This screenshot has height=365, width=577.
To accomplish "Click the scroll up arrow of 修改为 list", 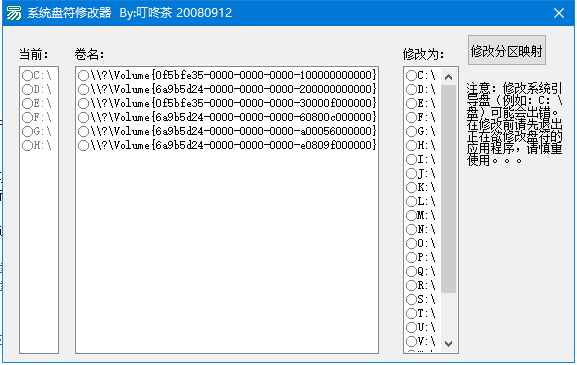I will click(448, 77).
